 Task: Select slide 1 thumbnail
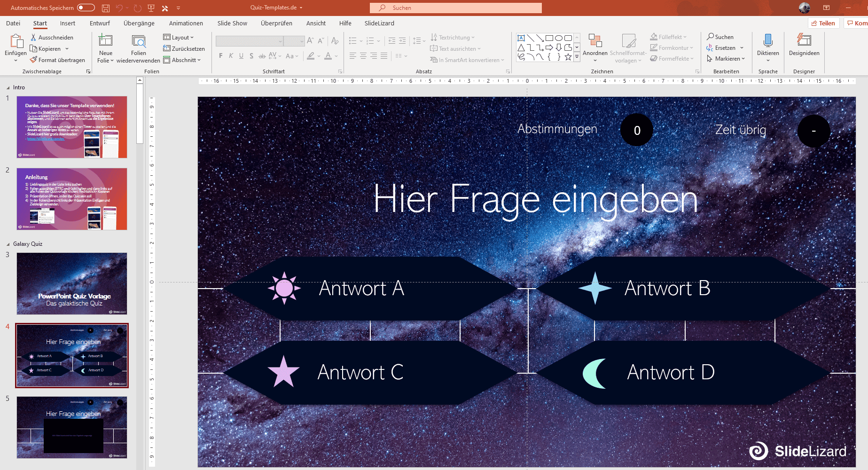(72, 127)
